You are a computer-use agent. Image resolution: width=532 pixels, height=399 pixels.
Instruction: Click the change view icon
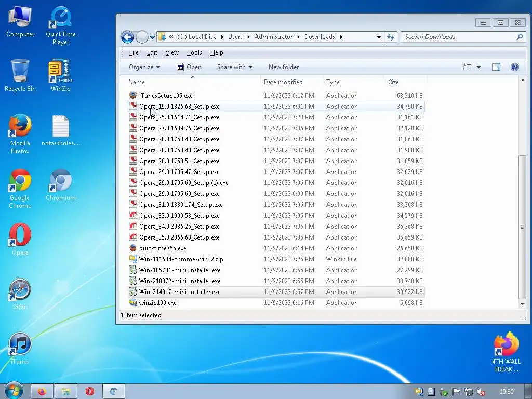tap(467, 67)
